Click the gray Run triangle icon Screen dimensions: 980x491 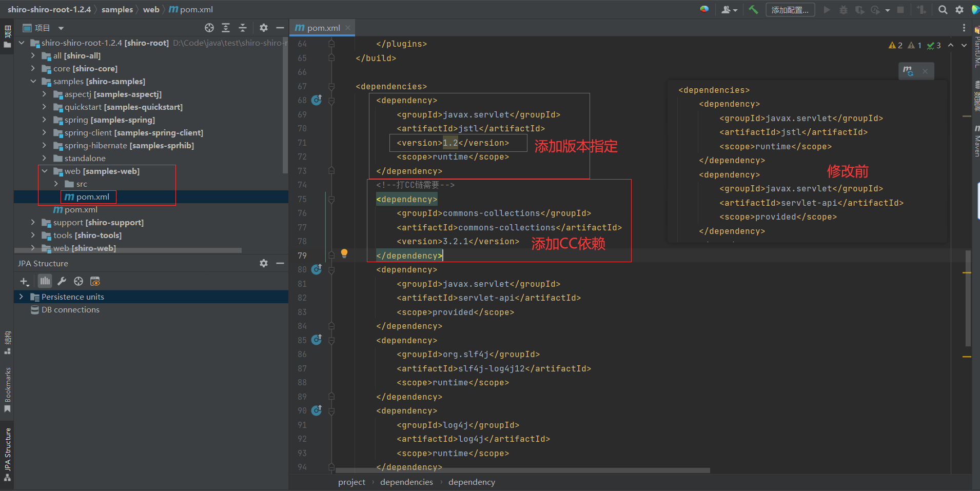827,10
